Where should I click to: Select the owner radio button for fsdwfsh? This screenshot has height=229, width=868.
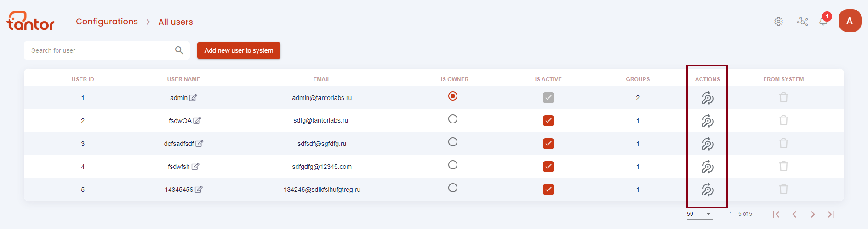click(x=453, y=165)
